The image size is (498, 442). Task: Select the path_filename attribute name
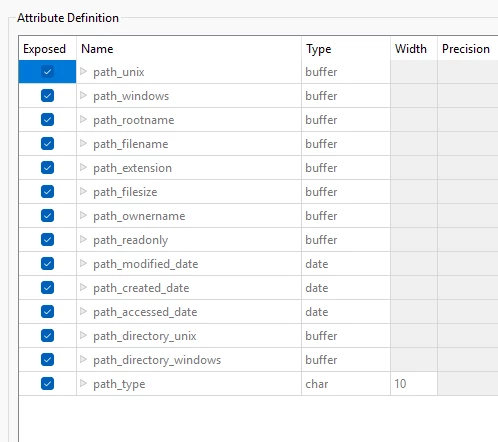click(x=130, y=144)
